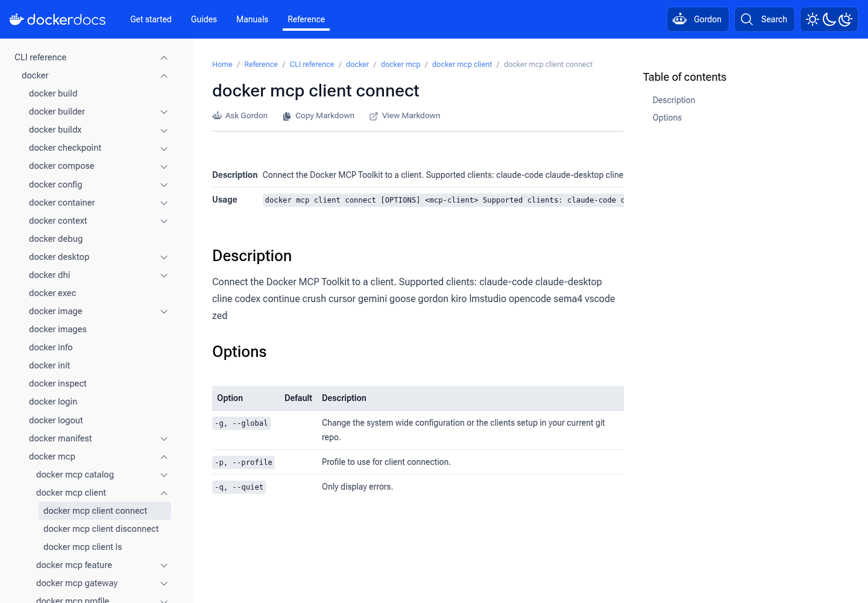
Task: Open the Guides nav item
Action: coord(204,19)
